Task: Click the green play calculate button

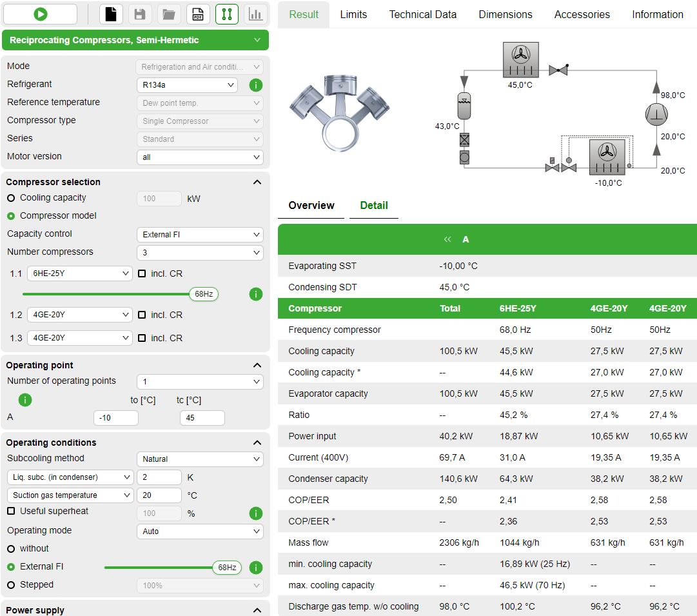Action: click(x=40, y=14)
